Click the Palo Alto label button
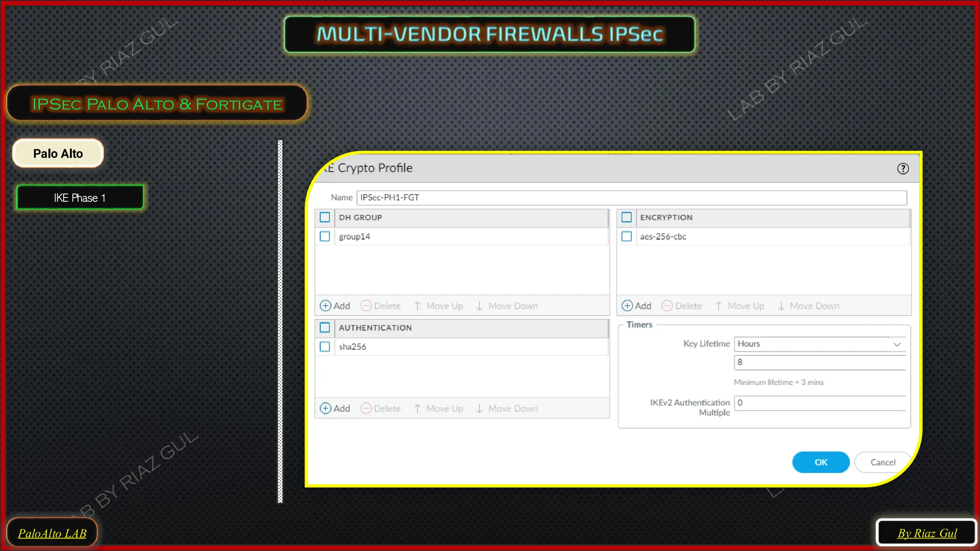Viewport: 980px width, 551px height. (x=58, y=154)
